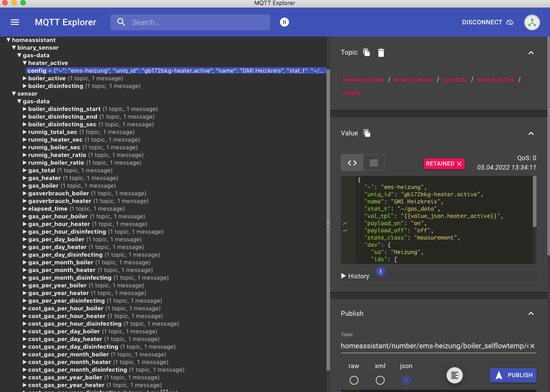Click the history count badge
550x392 pixels.
[381, 272]
